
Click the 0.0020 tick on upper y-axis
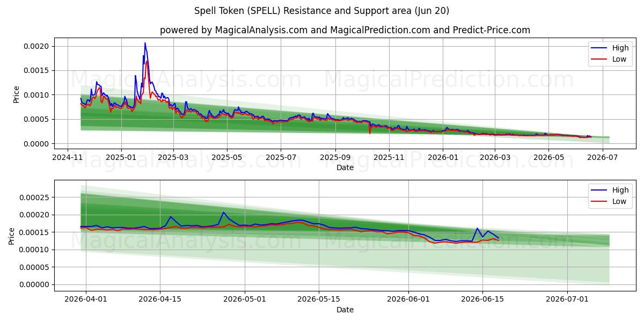[x=36, y=46]
